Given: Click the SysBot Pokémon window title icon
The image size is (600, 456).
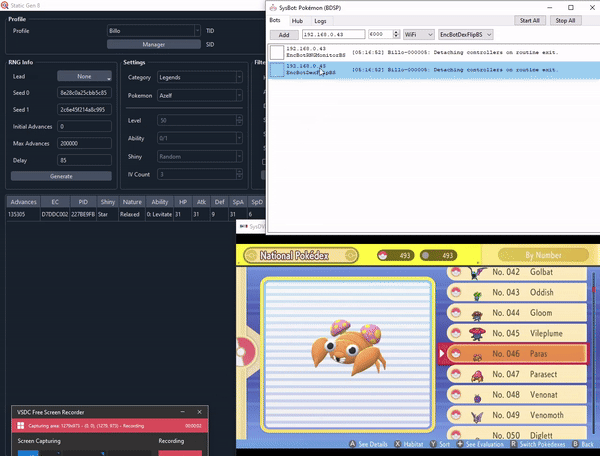Looking at the screenshot, I should 273,8.
